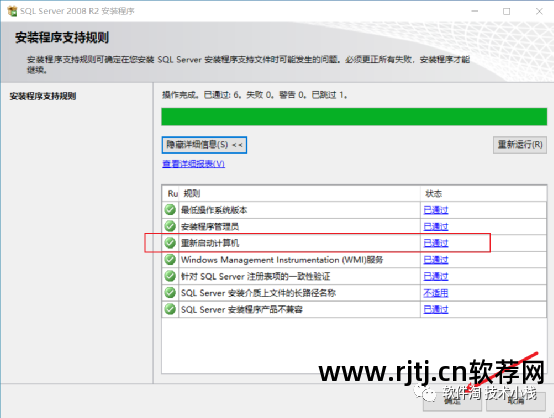Open 已通过 status link for 安装程序管理员
The width and height of the screenshot is (554, 418).
point(436,227)
